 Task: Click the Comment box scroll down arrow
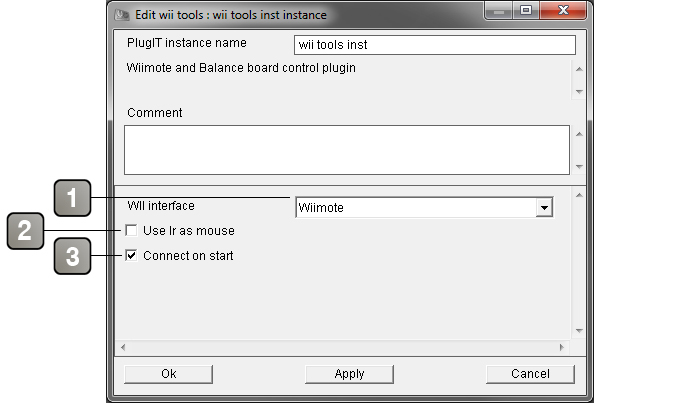(x=579, y=166)
